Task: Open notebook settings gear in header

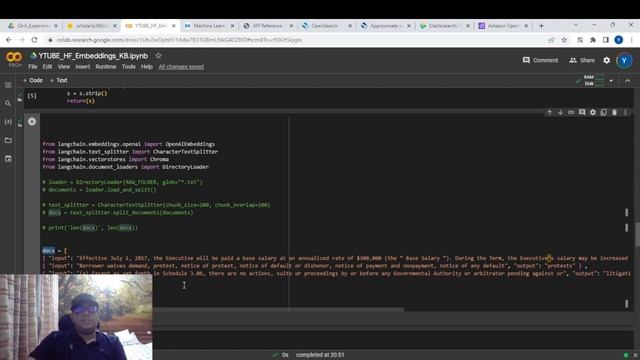Action: point(607,60)
